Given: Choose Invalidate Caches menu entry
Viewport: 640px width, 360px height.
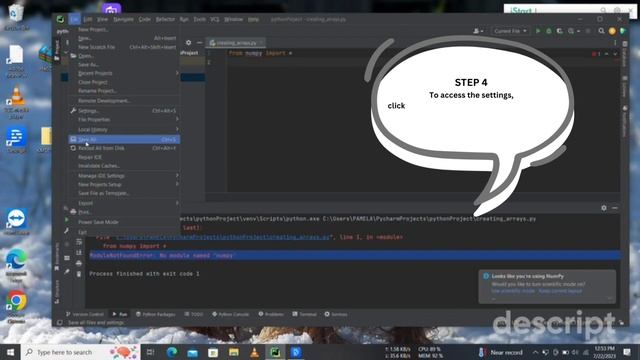Looking at the screenshot, I should click(x=124, y=166).
